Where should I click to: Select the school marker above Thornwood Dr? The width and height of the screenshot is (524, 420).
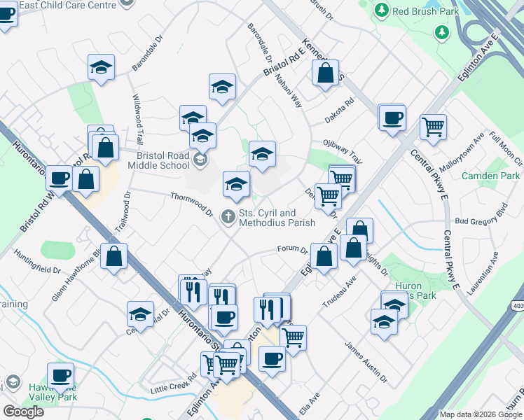point(236,186)
